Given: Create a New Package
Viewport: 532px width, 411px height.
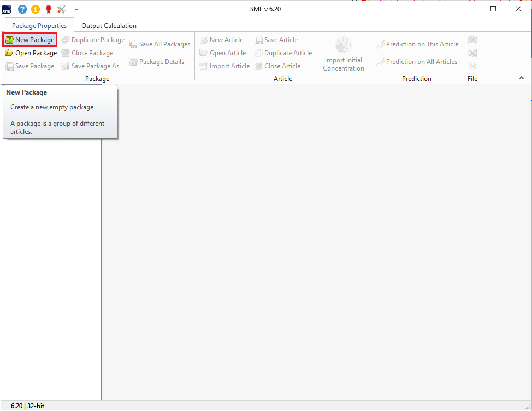Looking at the screenshot, I should 30,40.
